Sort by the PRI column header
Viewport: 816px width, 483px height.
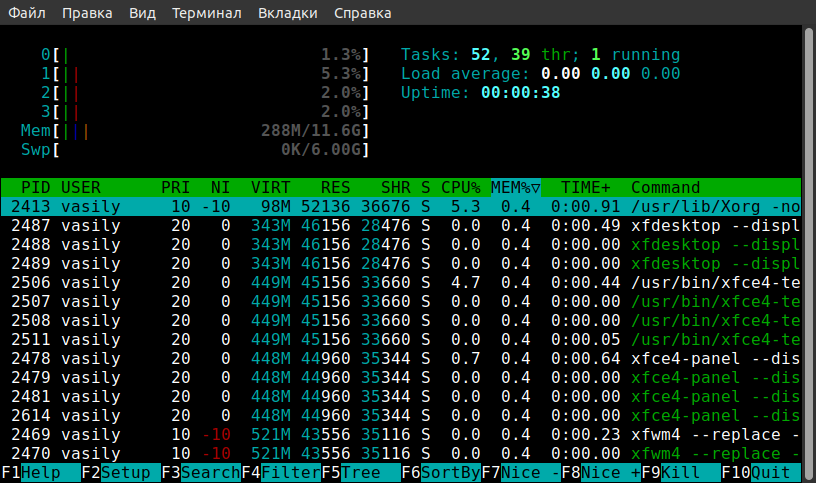(175, 187)
